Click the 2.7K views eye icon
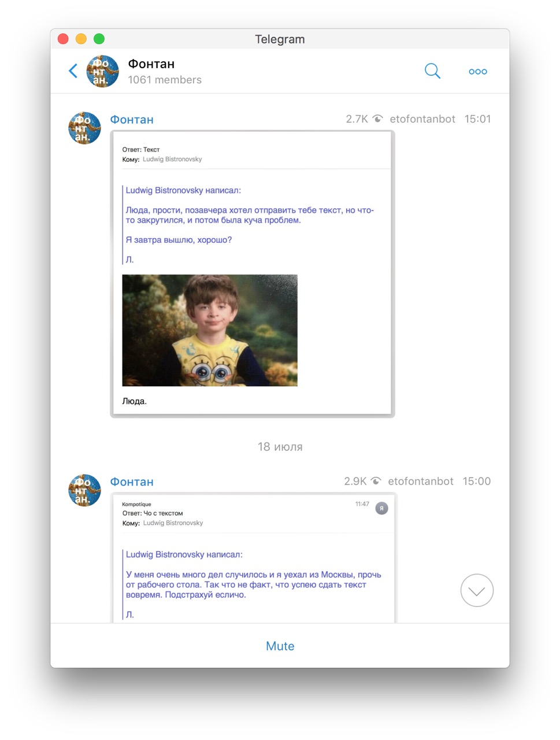This screenshot has width=560, height=740. [377, 119]
